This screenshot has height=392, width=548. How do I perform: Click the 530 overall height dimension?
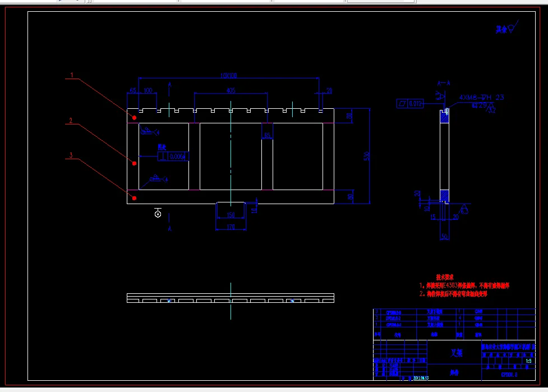366,156
